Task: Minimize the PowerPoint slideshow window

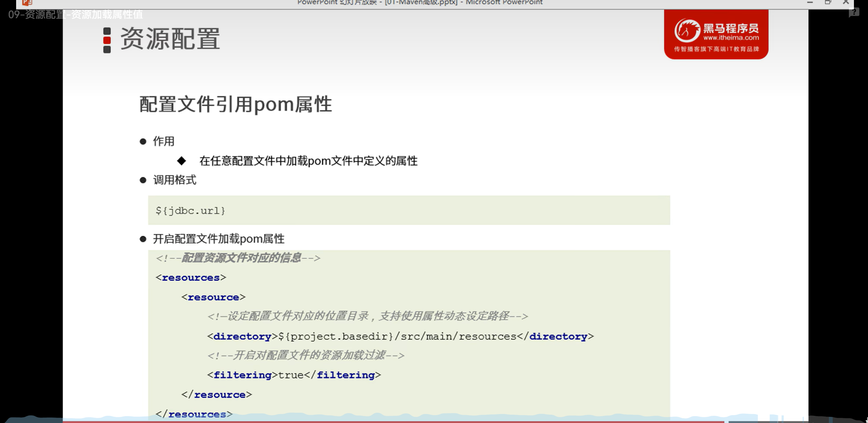Action: click(x=810, y=2)
